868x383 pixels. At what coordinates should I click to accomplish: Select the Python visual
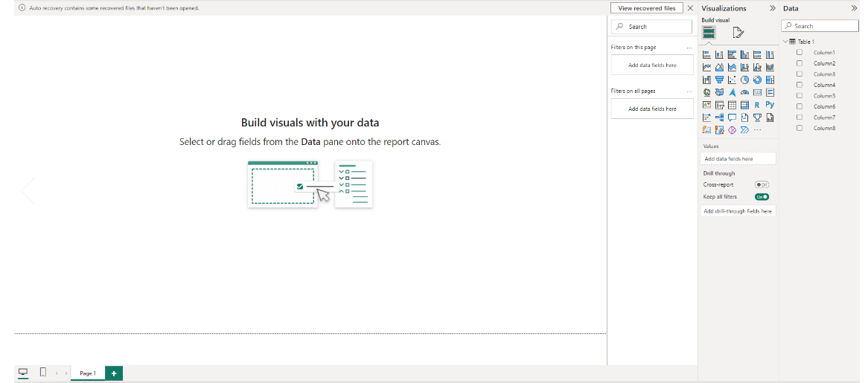click(770, 104)
